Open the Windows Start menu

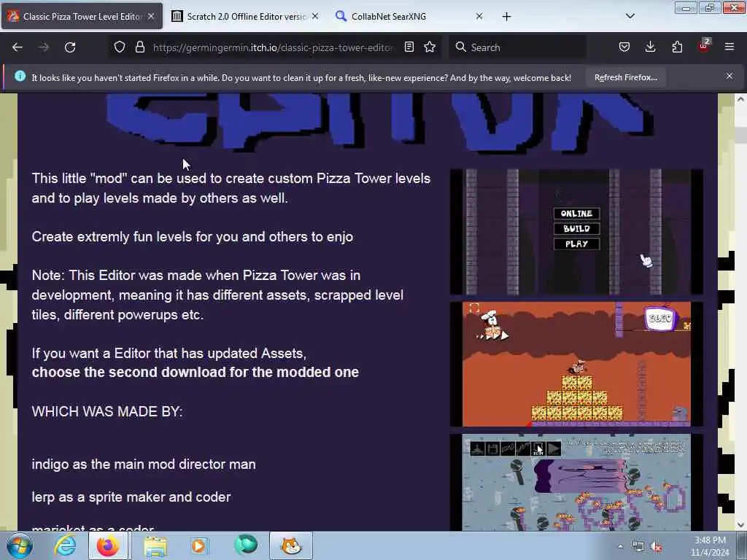19,545
